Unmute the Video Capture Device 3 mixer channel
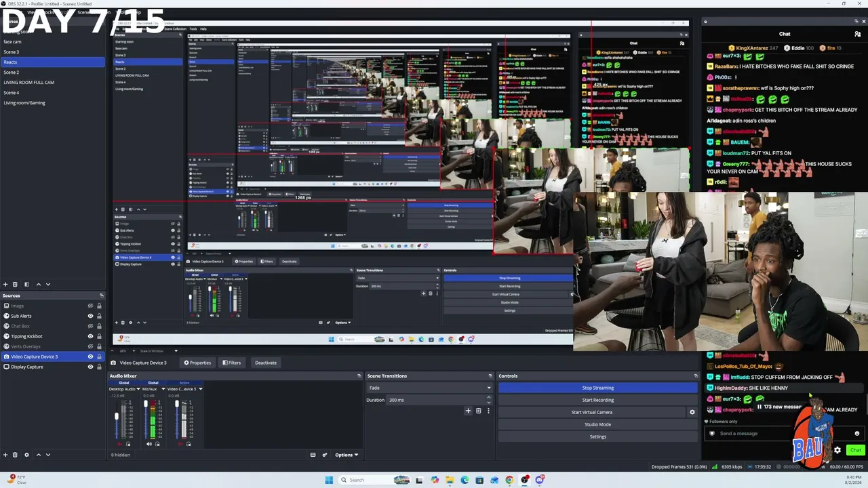The image size is (868, 488). click(x=180, y=444)
